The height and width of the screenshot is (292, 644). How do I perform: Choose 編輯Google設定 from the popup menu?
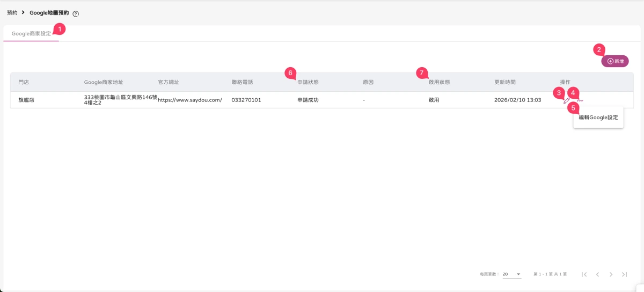pos(598,117)
